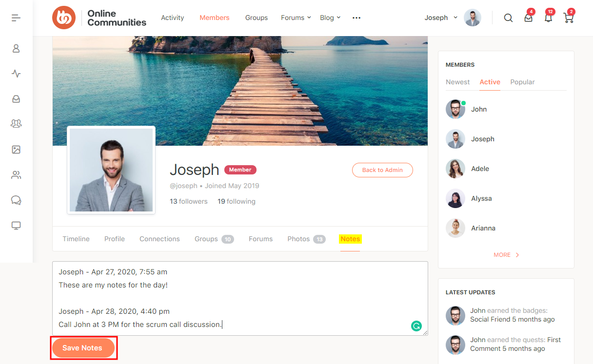This screenshot has width=593, height=364.
Task: Open the messages inbox showing 4 unread
Action: point(528,19)
